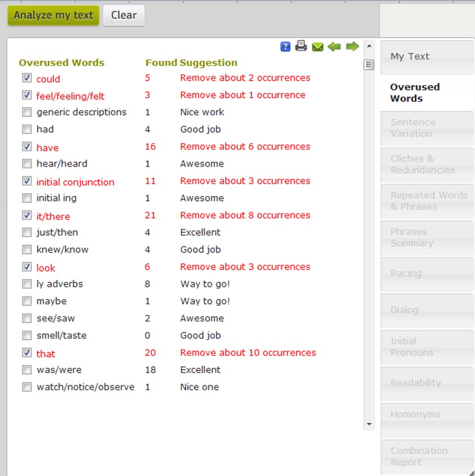Select the Cliches & Redundancies tab
475x476 pixels.
pyautogui.click(x=427, y=164)
